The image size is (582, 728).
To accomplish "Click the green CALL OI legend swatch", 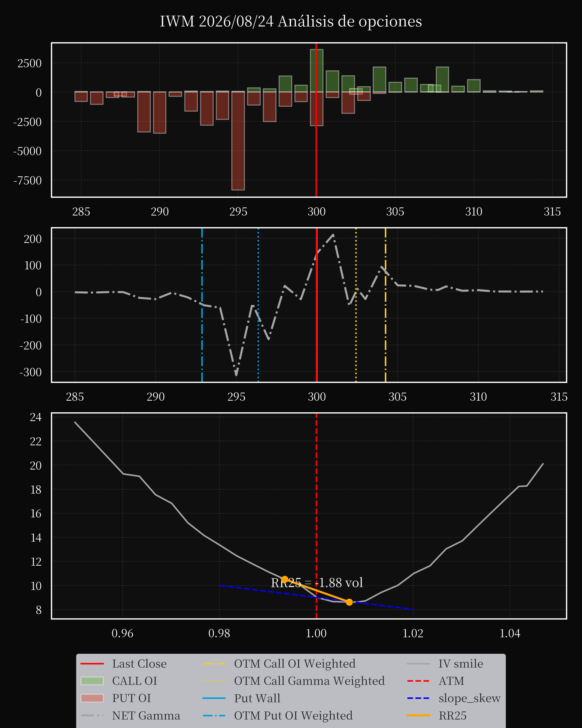I will tap(92, 681).
